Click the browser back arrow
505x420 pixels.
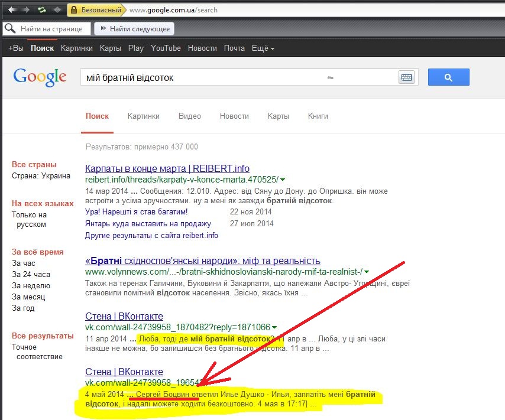click(x=12, y=10)
